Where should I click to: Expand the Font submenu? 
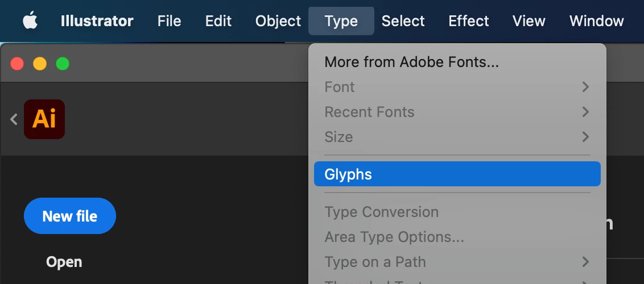click(457, 87)
